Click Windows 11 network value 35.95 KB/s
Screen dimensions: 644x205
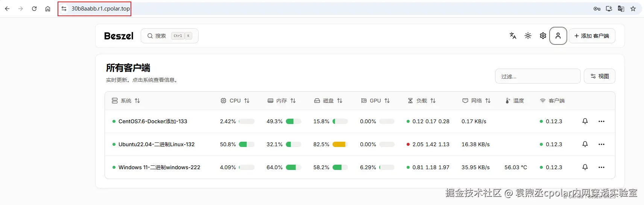[x=475, y=167]
